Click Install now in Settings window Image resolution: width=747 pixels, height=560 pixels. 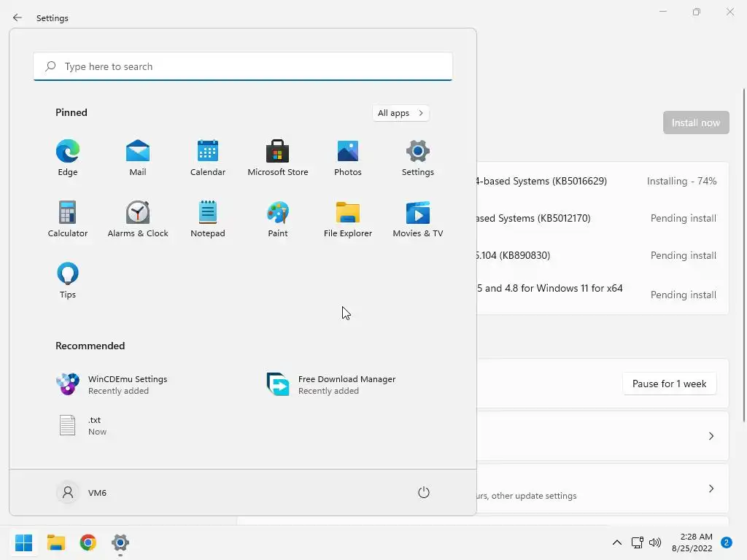pos(695,122)
